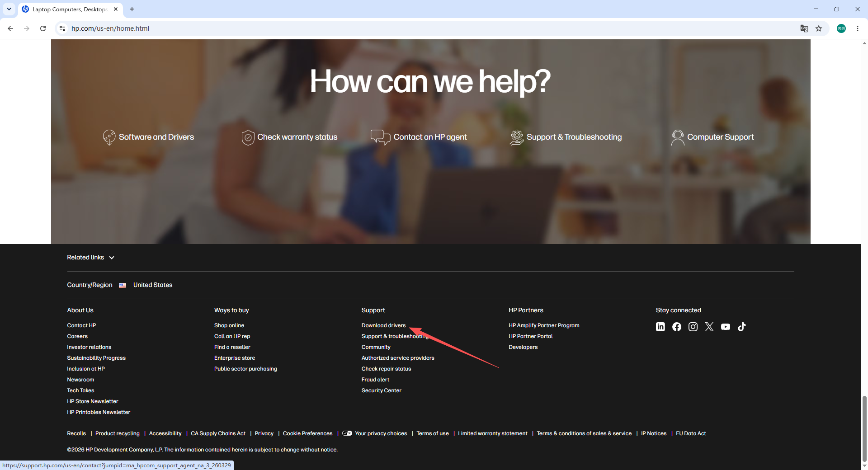Open the translate page icon
868x470 pixels.
coord(804,28)
